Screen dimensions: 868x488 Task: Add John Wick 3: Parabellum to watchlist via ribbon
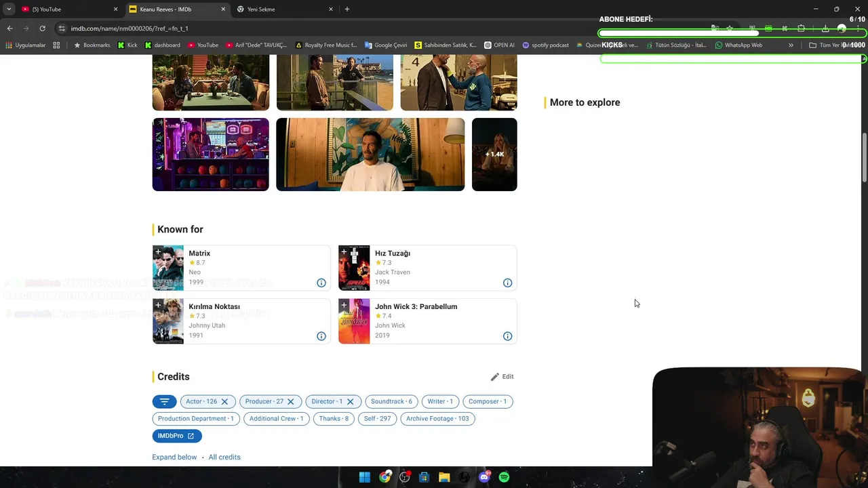point(344,306)
